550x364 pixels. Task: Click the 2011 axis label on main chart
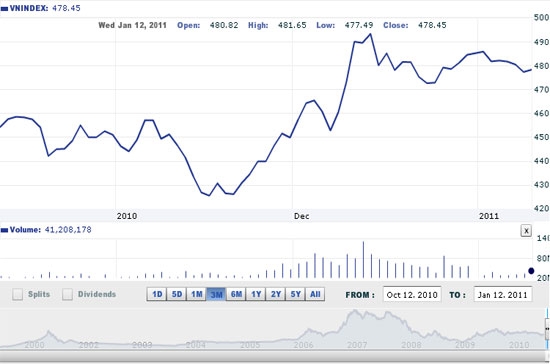(489, 216)
